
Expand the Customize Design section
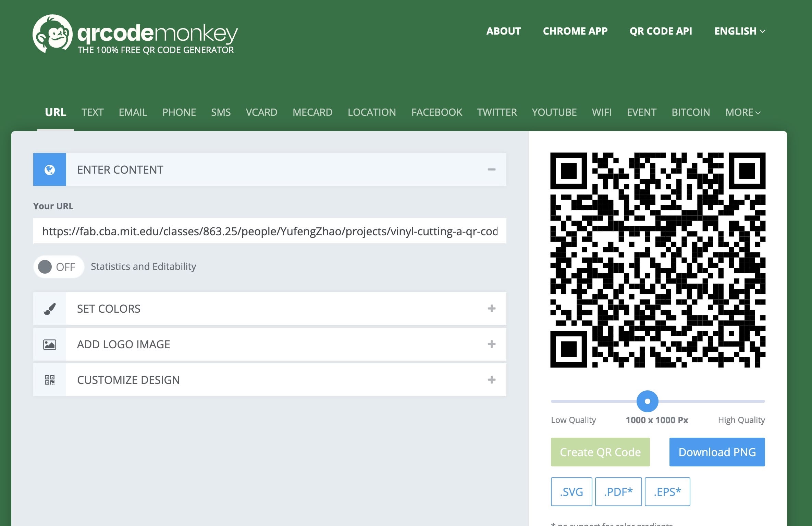pyautogui.click(x=491, y=380)
